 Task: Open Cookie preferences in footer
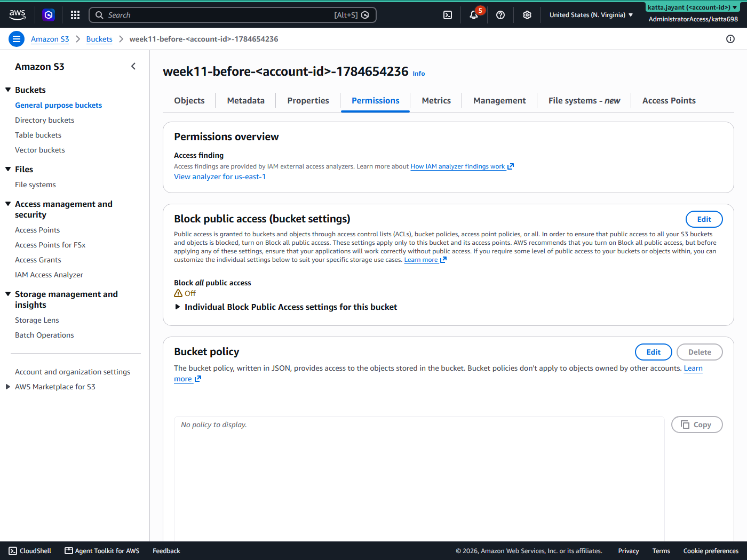(711, 551)
